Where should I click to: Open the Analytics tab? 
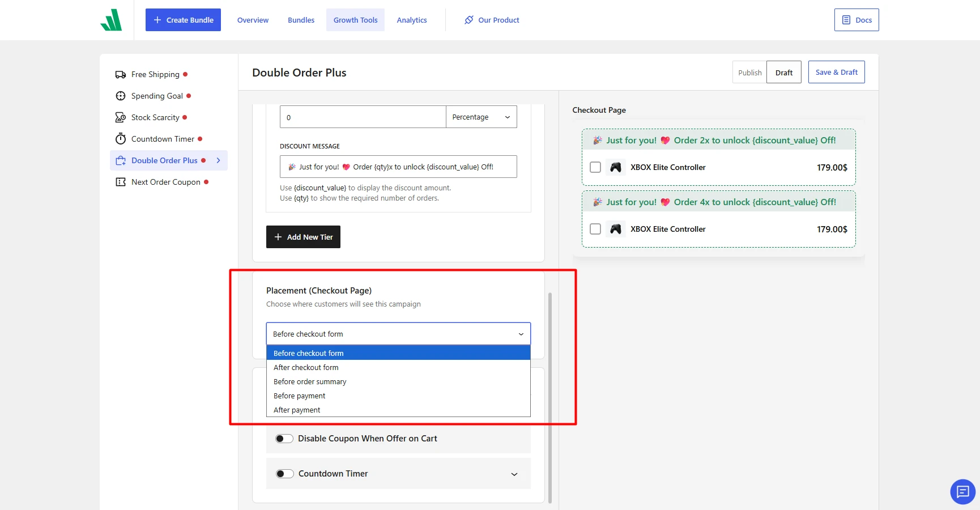click(x=412, y=20)
